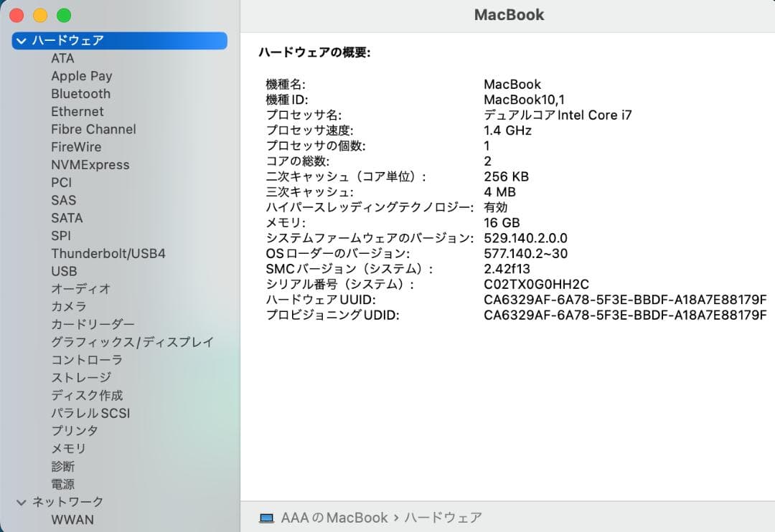Click the 1.4 GHz processor speed

pos(507,130)
